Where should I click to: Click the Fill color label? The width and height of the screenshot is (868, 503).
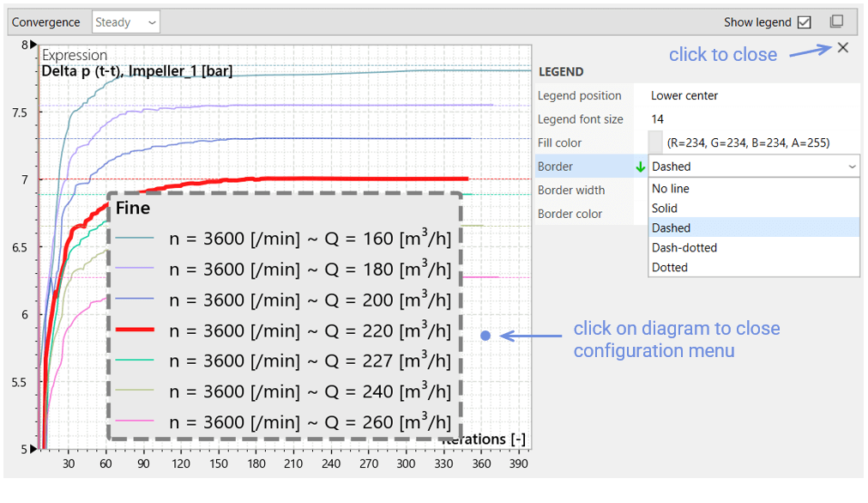[560, 143]
